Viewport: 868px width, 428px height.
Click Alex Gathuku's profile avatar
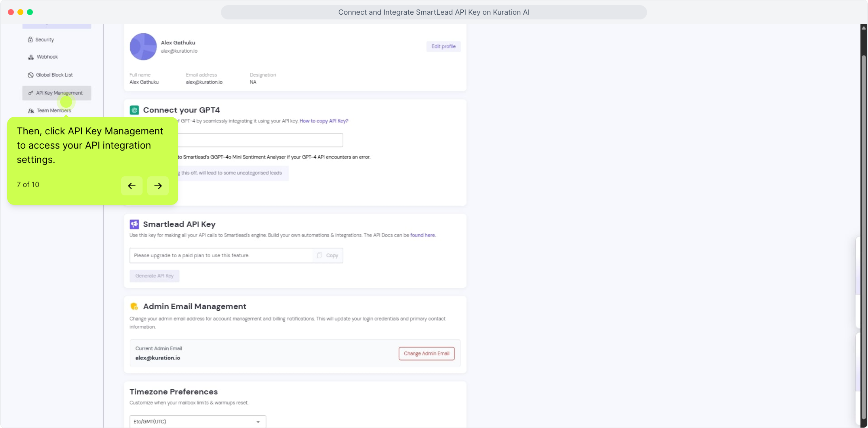coord(143,47)
